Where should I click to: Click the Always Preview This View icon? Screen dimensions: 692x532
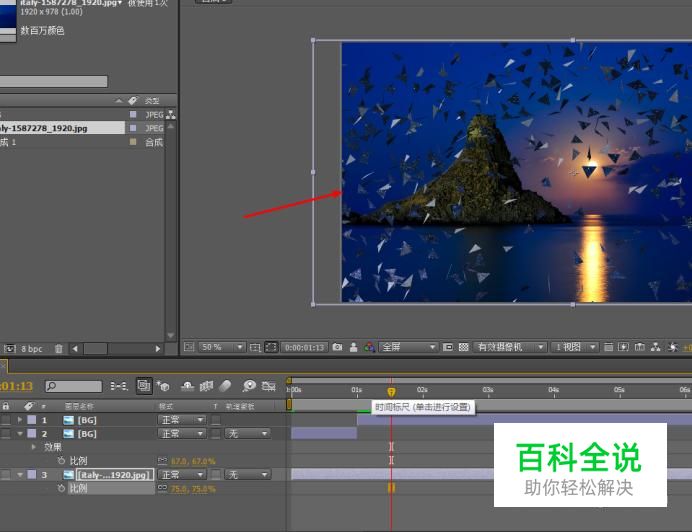tap(189, 347)
